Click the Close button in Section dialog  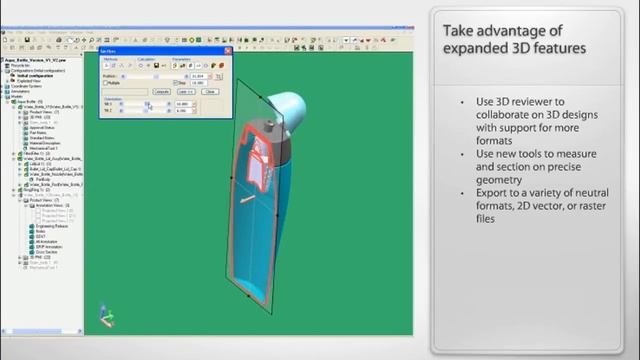click(210, 92)
